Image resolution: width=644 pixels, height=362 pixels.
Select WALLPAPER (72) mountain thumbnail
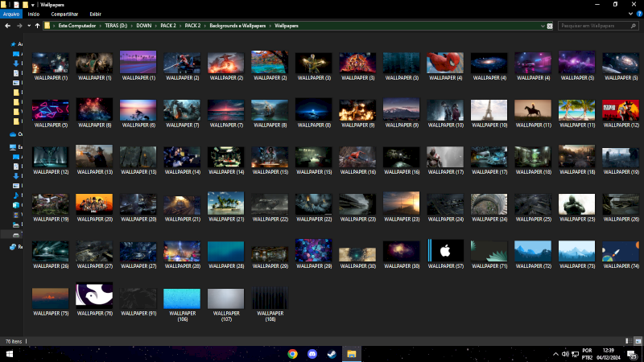[533, 251]
